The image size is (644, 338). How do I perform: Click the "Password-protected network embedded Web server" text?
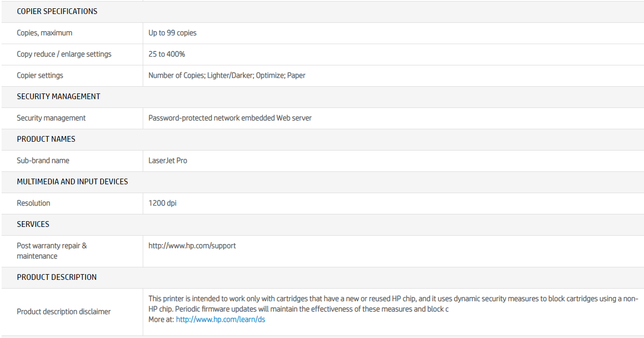[230, 118]
